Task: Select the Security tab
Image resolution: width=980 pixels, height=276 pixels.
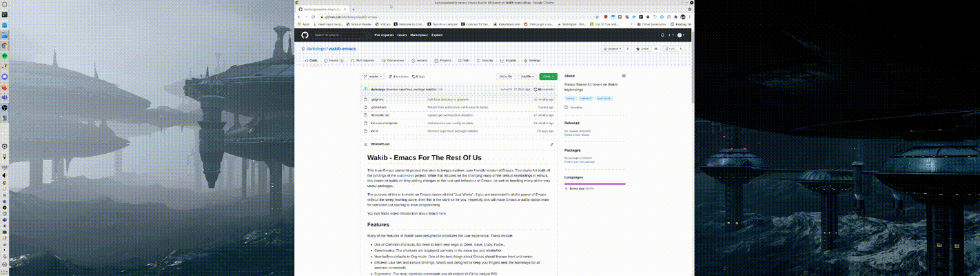Action: tap(485, 60)
